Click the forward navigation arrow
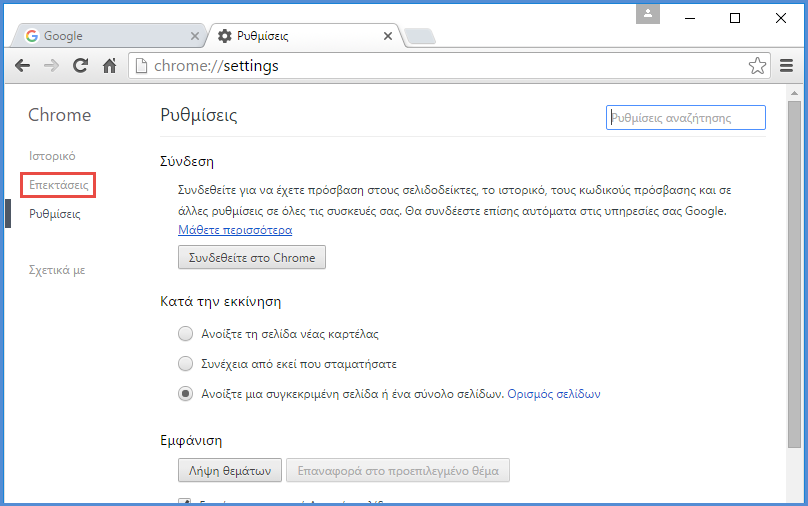This screenshot has height=506, width=808. [x=51, y=65]
